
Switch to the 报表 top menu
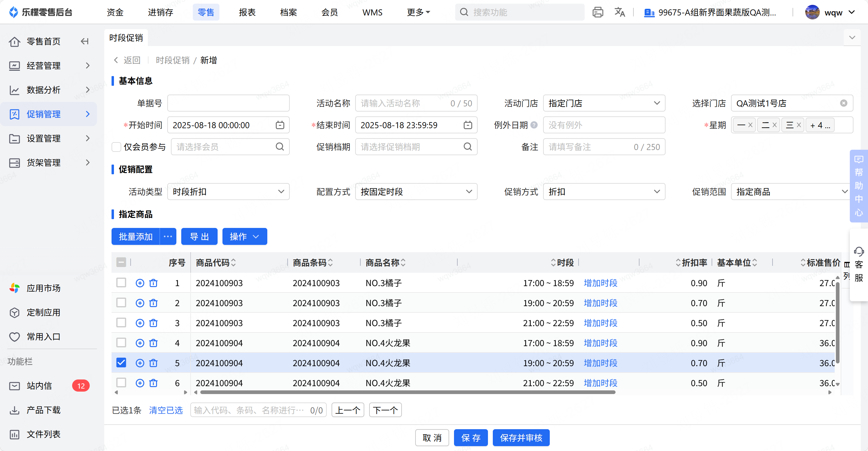247,12
